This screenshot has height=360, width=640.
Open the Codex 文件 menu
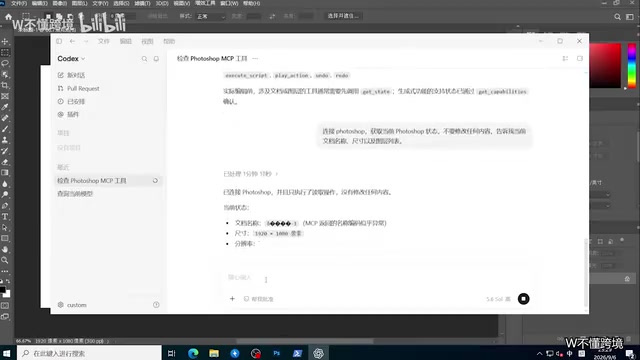[x=104, y=41]
